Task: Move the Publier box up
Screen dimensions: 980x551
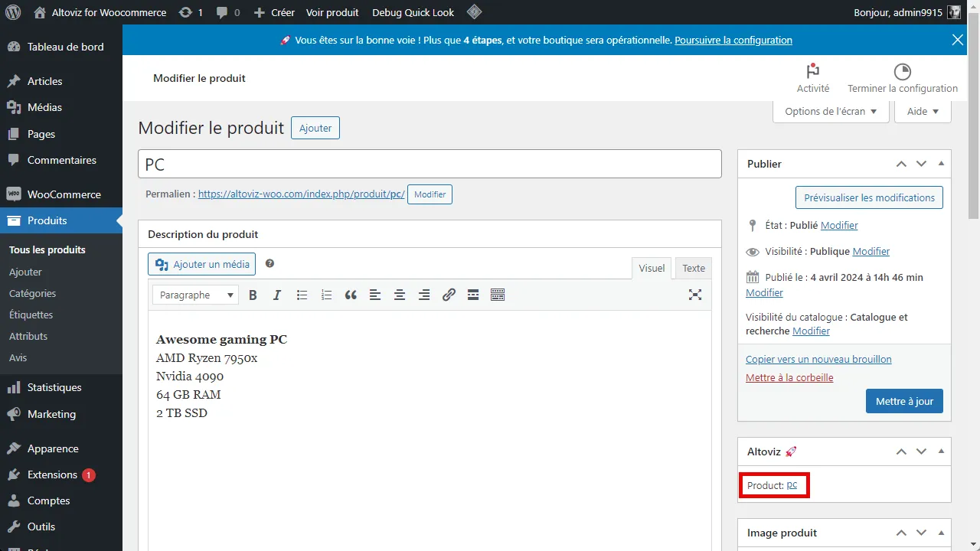Action: pyautogui.click(x=901, y=164)
